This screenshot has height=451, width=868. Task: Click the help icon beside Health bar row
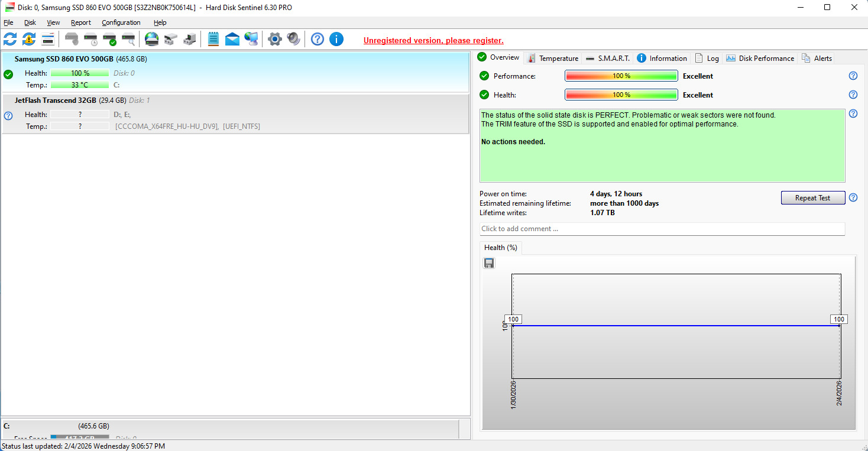click(x=853, y=95)
